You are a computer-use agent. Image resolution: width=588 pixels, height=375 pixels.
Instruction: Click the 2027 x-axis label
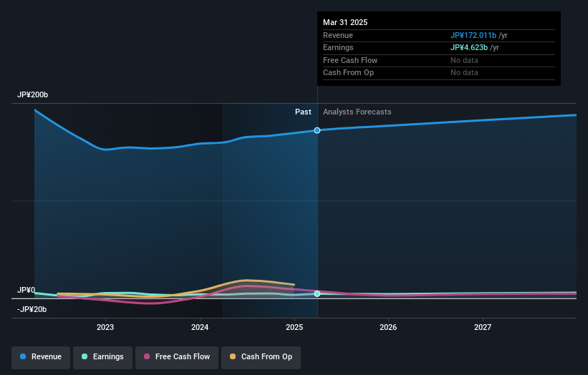483,327
